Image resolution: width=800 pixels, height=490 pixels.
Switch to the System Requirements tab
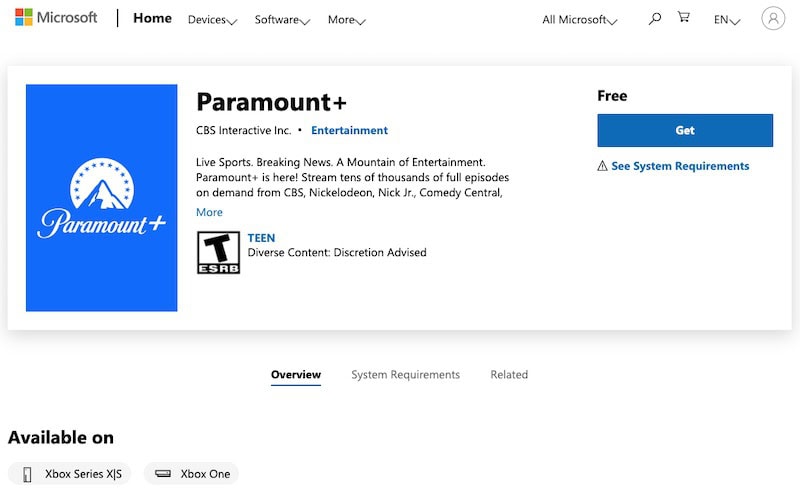[x=405, y=375]
